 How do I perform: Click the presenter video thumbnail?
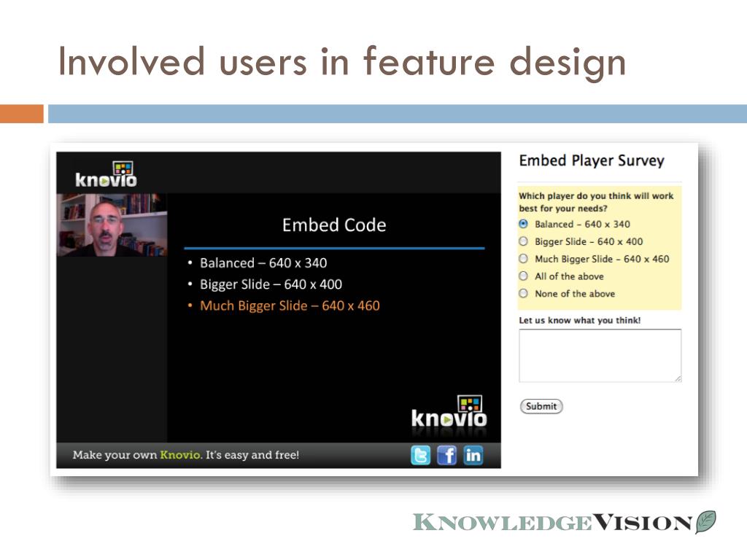[112, 225]
